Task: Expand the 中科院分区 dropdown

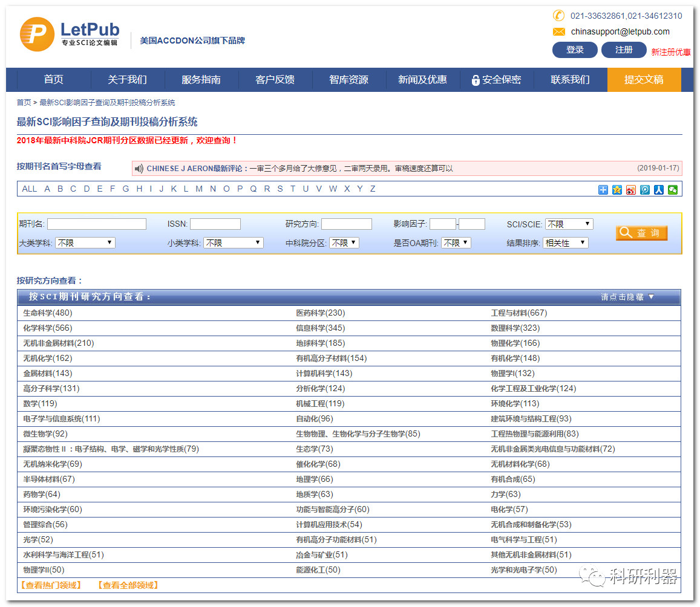Action: (x=344, y=243)
